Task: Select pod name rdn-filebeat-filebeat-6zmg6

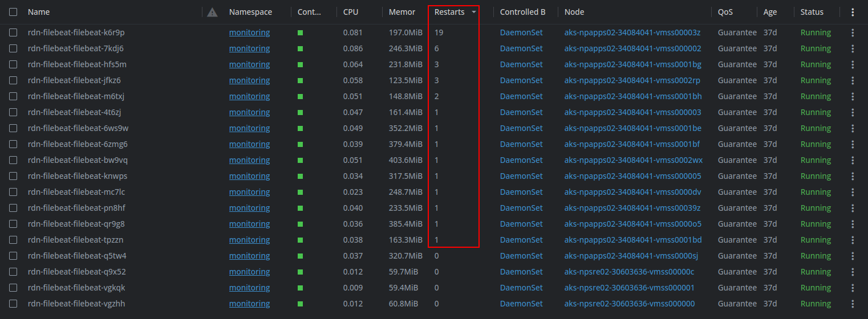Action: coord(78,144)
